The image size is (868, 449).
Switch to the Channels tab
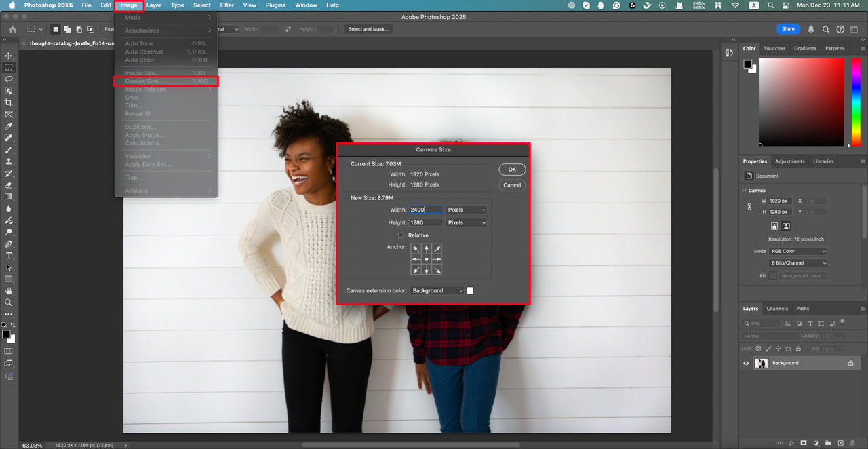coord(777,309)
